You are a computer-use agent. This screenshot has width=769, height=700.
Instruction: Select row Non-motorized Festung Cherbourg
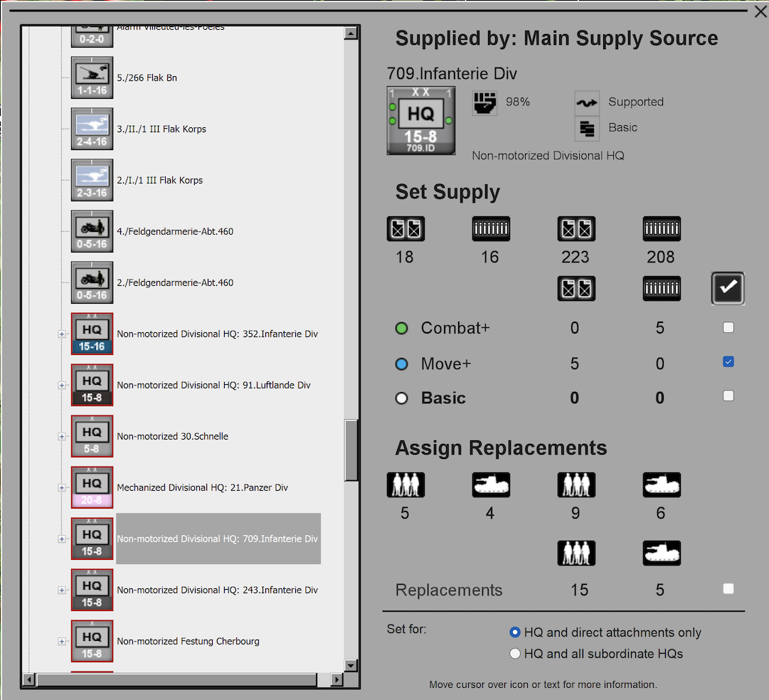189,641
